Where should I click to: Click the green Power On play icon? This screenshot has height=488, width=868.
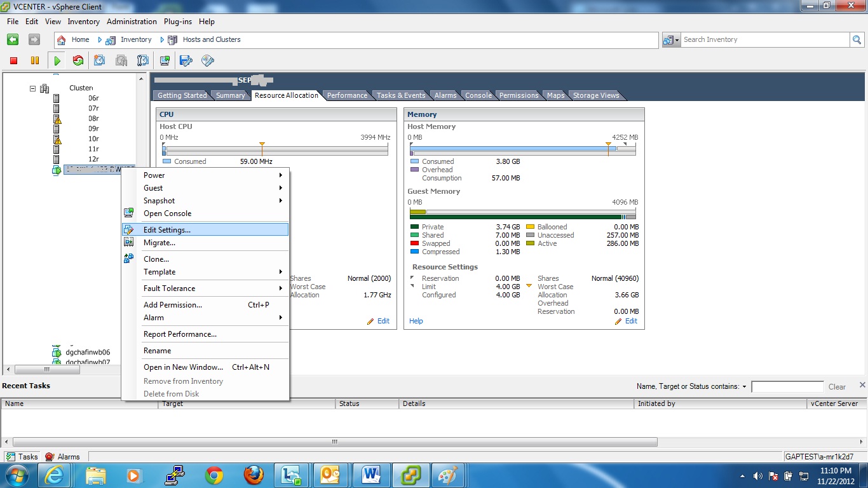57,60
